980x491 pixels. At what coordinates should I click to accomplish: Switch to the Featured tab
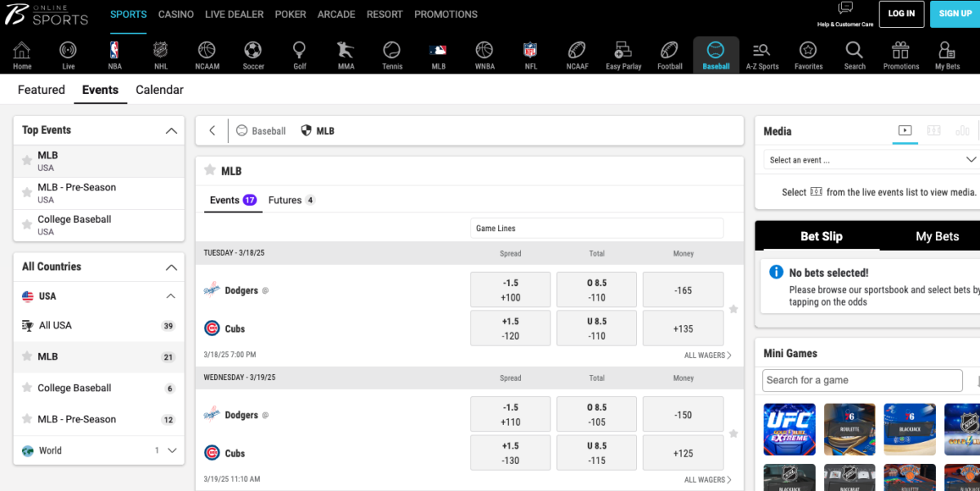click(x=42, y=90)
